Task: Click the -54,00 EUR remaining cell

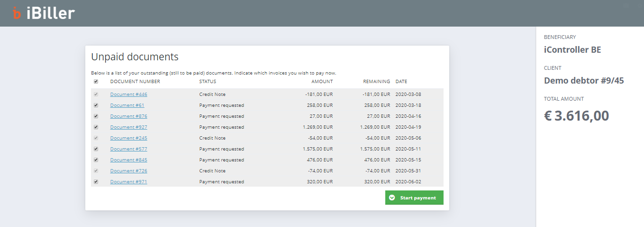Action: point(378,138)
